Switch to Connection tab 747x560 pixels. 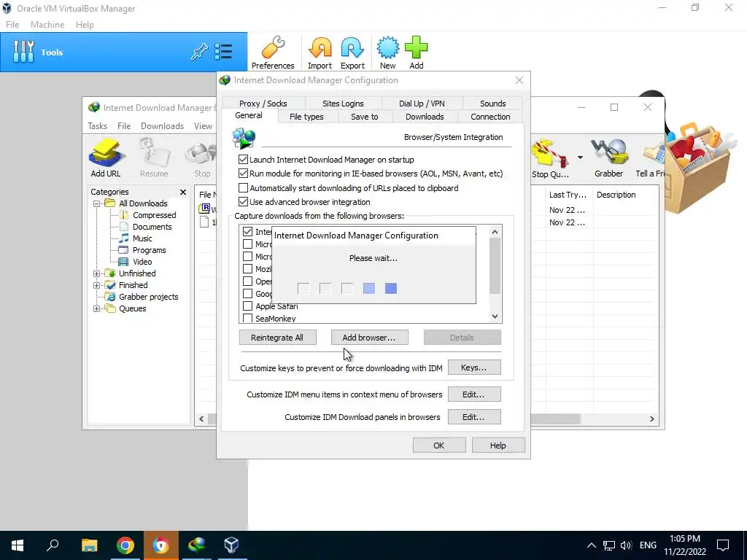coord(490,117)
